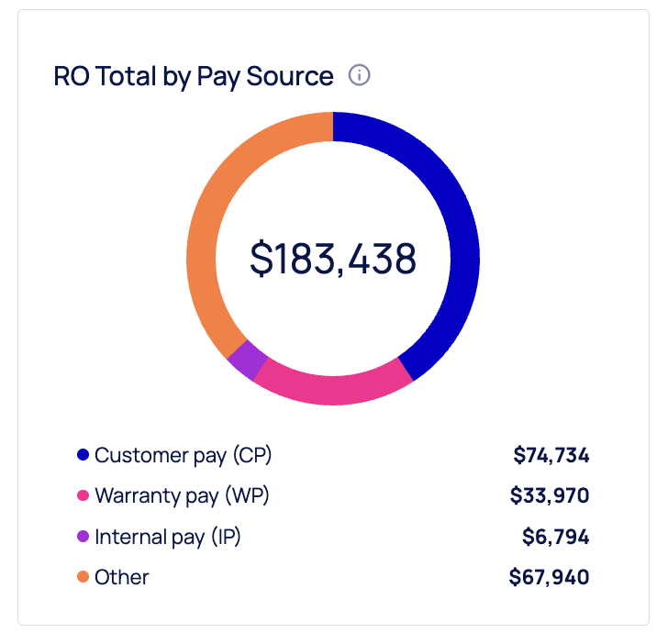This screenshot has height=644, width=668.
Task: Click the $33,970 Warranty pay amount
Action: tap(550, 495)
